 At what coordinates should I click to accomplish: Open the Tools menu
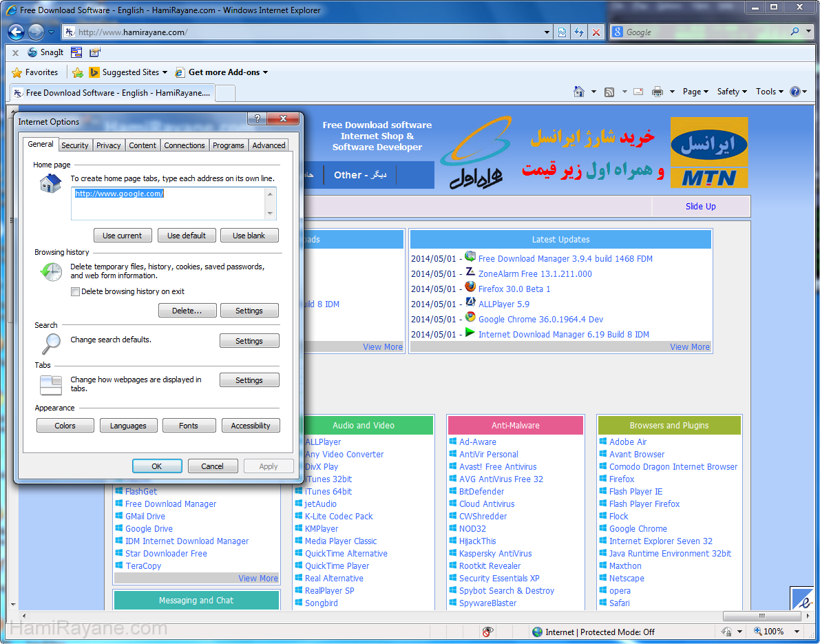[769, 92]
